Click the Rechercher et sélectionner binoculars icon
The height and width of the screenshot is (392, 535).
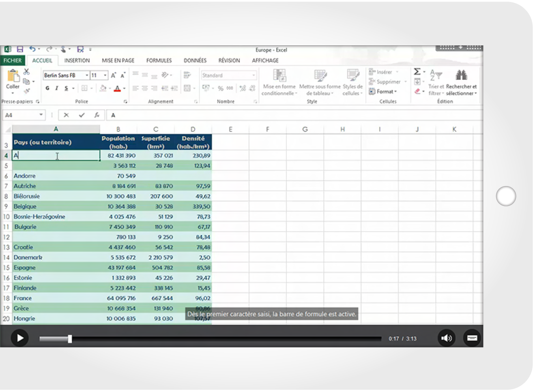click(461, 75)
